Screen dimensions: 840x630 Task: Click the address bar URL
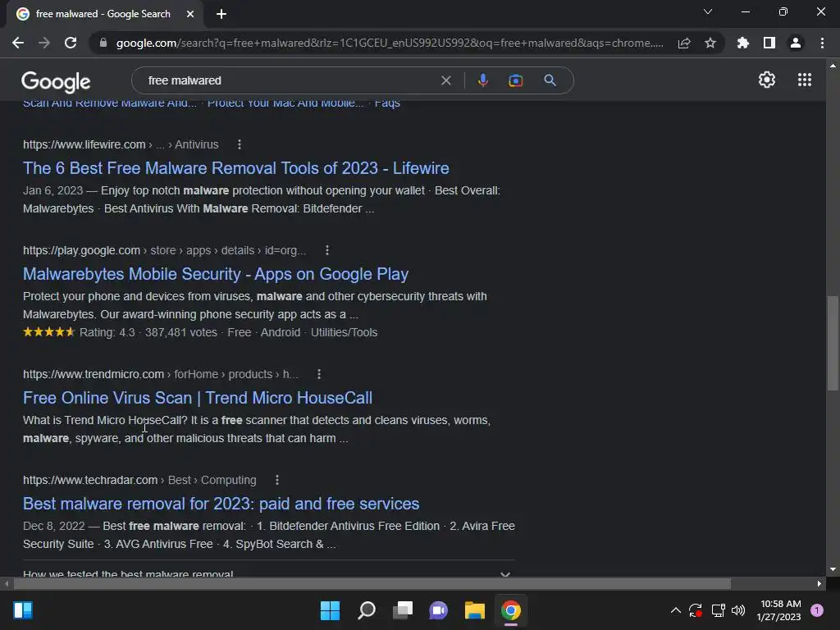pyautogui.click(x=390, y=43)
